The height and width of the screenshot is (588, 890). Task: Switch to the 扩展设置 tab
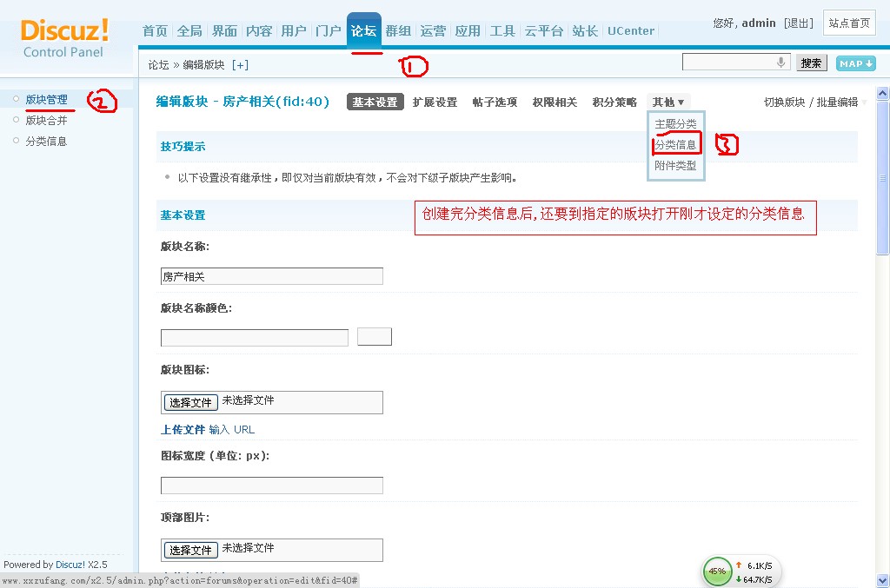[435, 102]
